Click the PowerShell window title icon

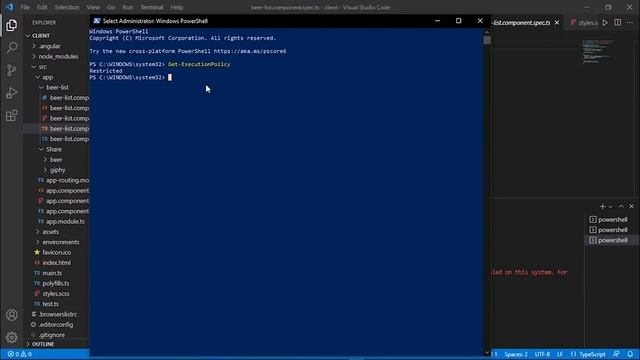(x=97, y=21)
